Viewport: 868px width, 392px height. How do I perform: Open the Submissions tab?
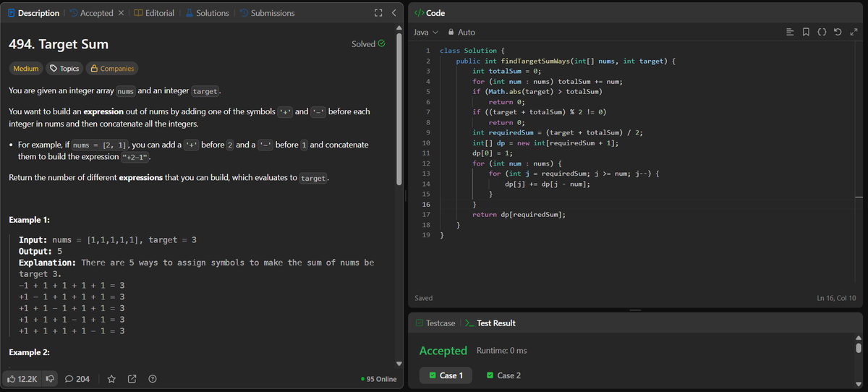[267, 13]
